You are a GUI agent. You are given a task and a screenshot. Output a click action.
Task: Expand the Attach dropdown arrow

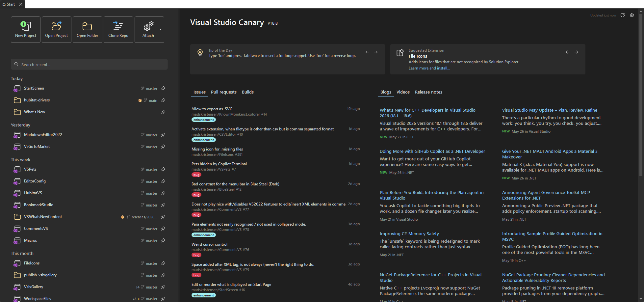(161, 30)
